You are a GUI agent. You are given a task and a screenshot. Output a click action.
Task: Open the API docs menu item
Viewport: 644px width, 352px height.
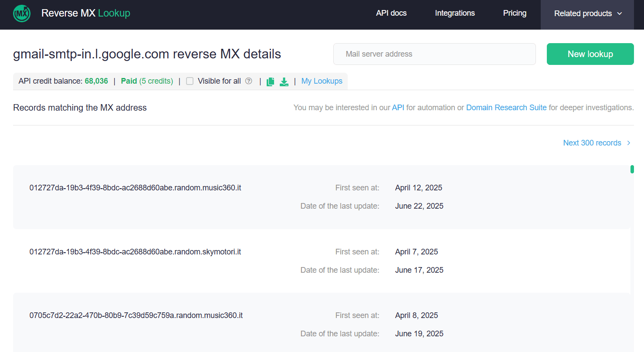(x=391, y=13)
